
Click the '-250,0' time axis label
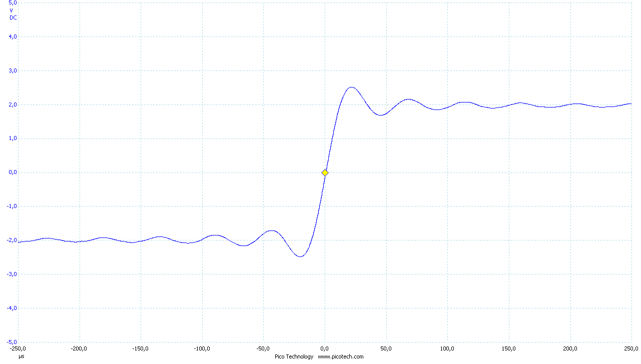coord(18,348)
